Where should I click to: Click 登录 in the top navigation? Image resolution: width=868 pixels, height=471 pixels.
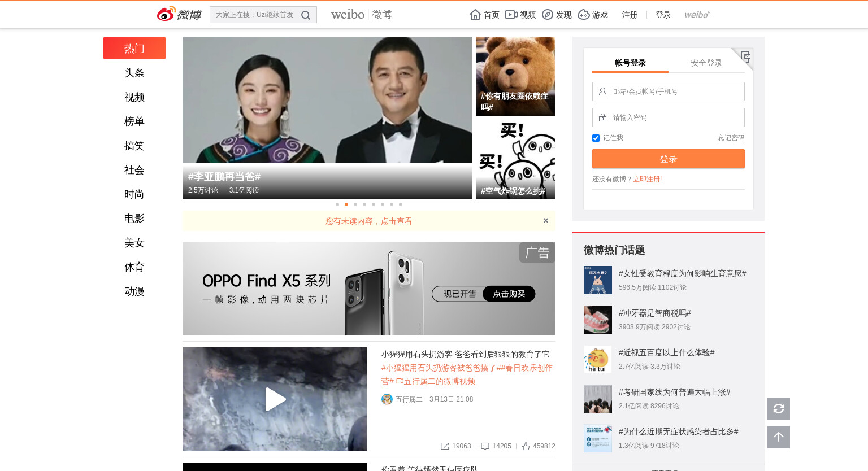(x=663, y=15)
